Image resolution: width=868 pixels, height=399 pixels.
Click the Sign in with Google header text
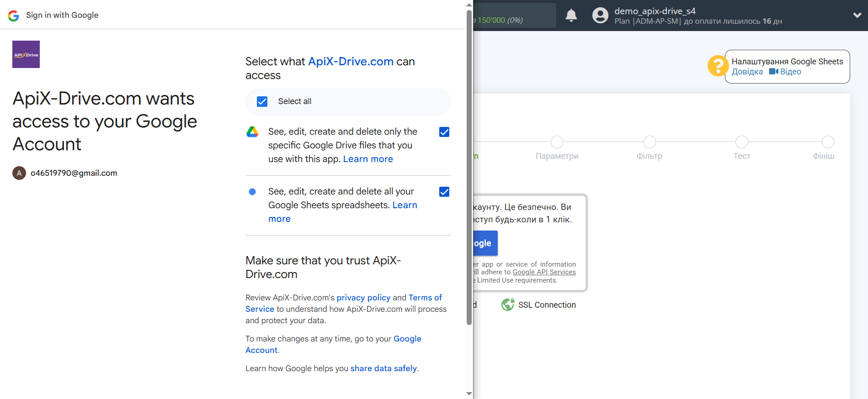click(x=62, y=15)
